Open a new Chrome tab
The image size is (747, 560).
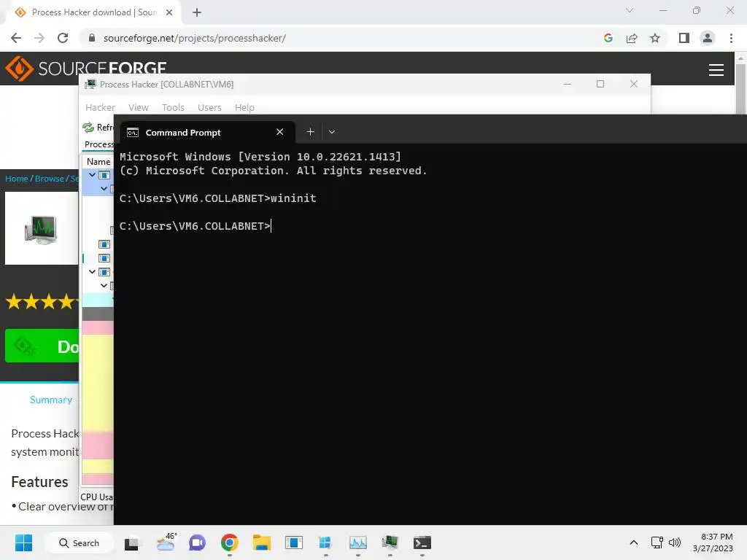pyautogui.click(x=197, y=12)
